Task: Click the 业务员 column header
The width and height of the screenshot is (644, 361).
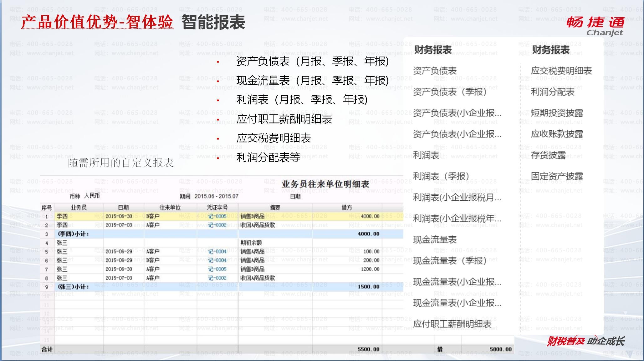Action: click(79, 208)
